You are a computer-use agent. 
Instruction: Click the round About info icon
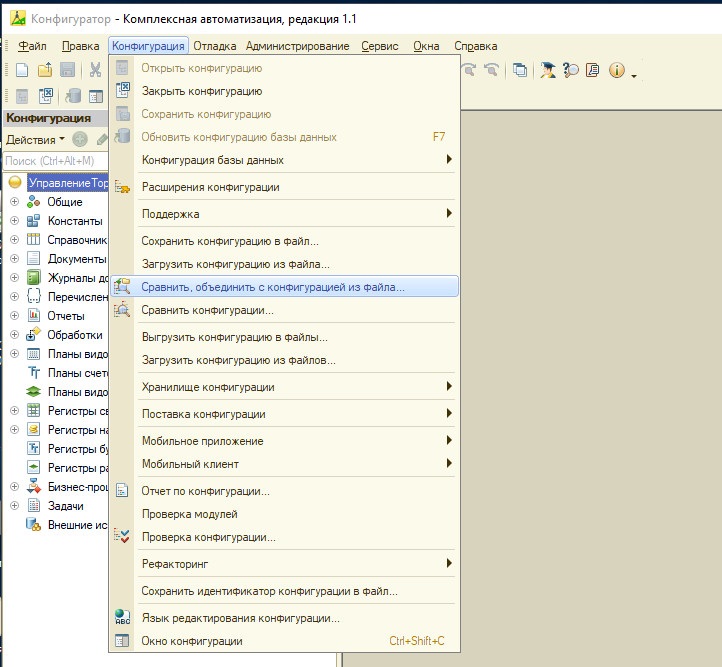pyautogui.click(x=616, y=70)
